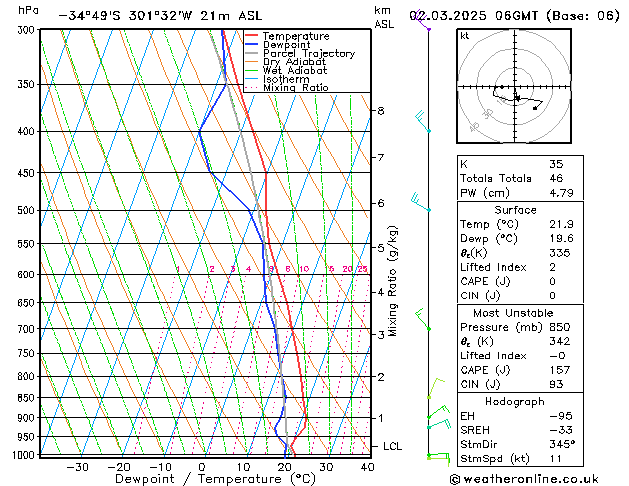Click the Surface 'CAPE (J)' label
629x486 pixels.
pos(485,281)
